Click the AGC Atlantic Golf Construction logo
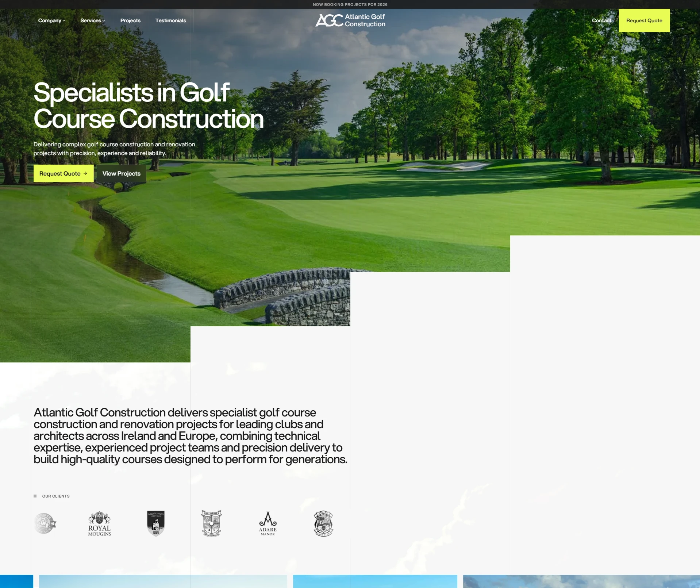Image resolution: width=700 pixels, height=588 pixels. tap(350, 20)
